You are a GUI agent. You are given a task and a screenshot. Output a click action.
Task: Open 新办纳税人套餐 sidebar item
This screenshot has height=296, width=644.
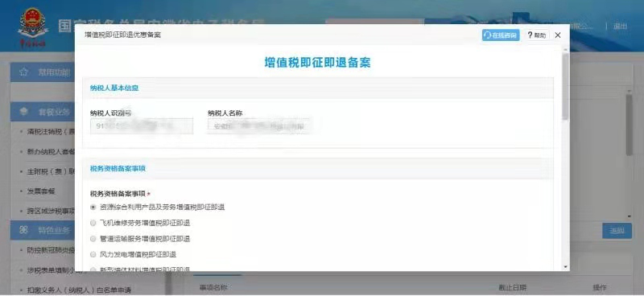51,151
